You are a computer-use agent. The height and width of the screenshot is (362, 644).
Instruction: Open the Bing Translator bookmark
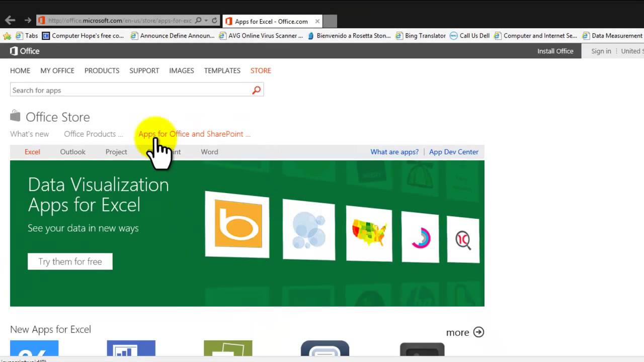click(x=421, y=36)
